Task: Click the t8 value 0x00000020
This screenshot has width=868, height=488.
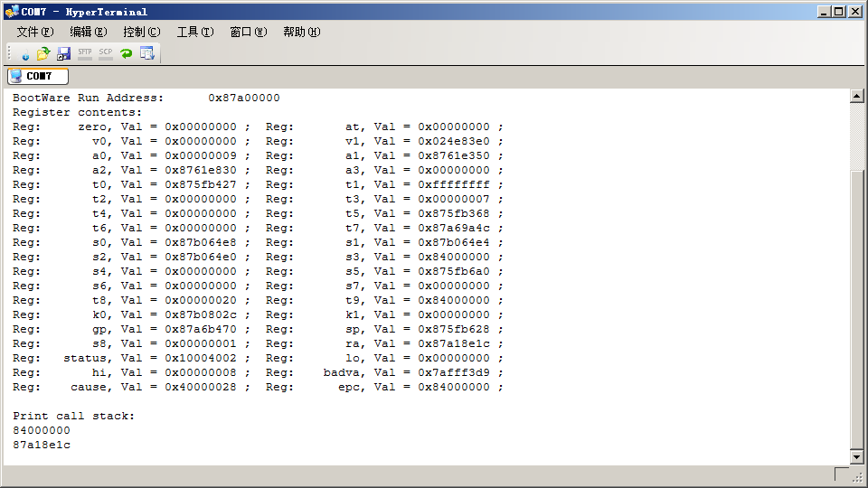Action: point(201,300)
